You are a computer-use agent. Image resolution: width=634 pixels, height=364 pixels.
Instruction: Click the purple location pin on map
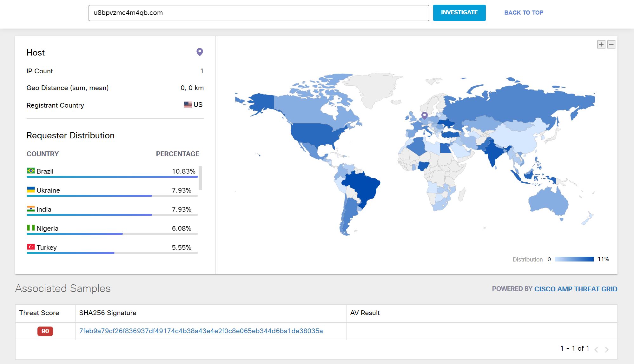[x=424, y=115]
